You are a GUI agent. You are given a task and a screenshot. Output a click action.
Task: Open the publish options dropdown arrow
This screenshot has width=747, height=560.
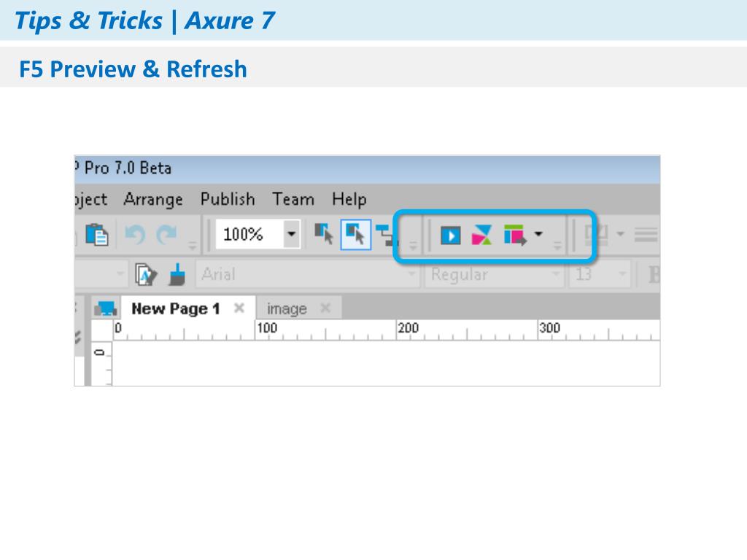click(538, 234)
